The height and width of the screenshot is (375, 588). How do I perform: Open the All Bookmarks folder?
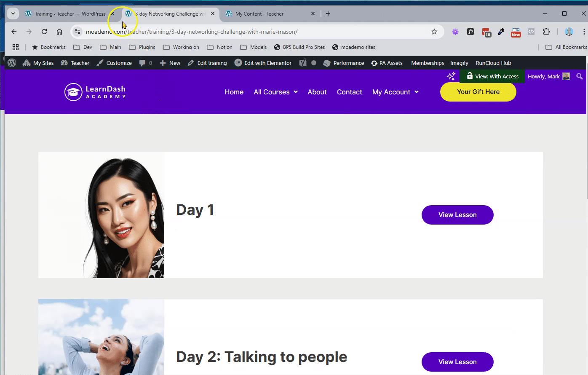tap(566, 47)
